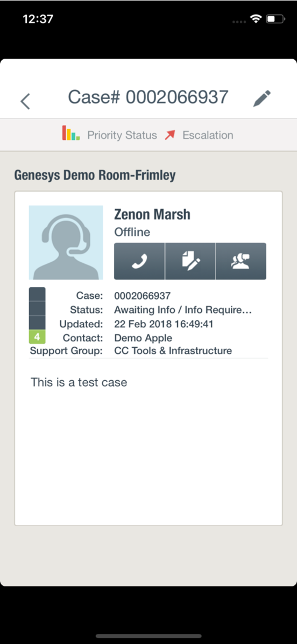Viewport: 297px width, 644px height.
Task: Tap the back chevron arrow
Action: click(x=25, y=101)
